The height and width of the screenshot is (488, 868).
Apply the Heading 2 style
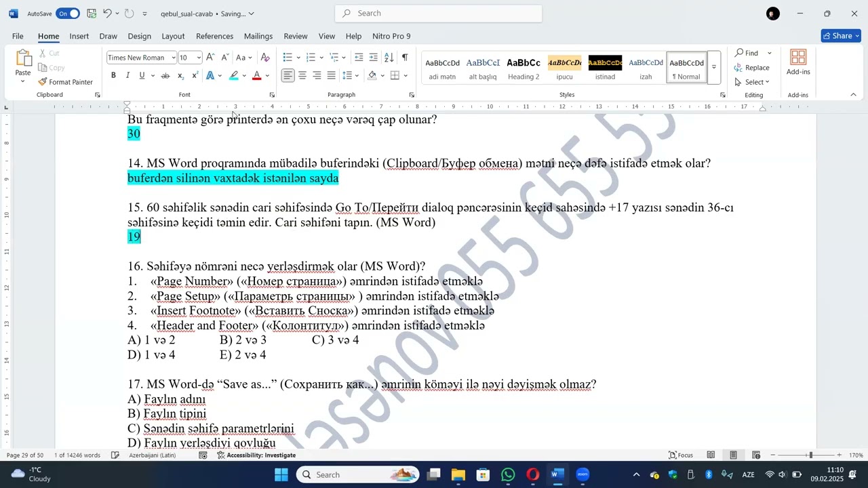[524, 68]
